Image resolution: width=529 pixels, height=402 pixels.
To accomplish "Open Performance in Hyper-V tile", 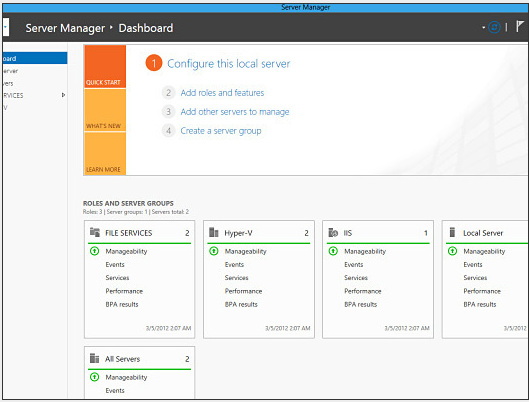I will click(x=243, y=291).
